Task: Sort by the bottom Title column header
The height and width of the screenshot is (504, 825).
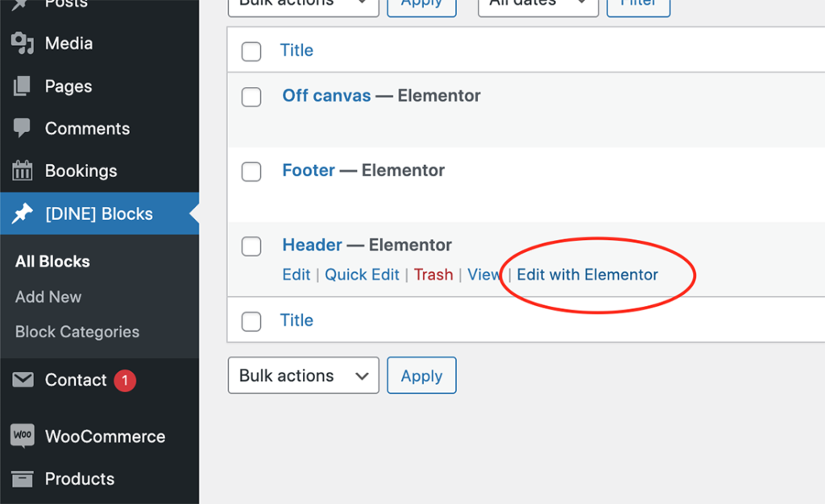Action: (296, 320)
